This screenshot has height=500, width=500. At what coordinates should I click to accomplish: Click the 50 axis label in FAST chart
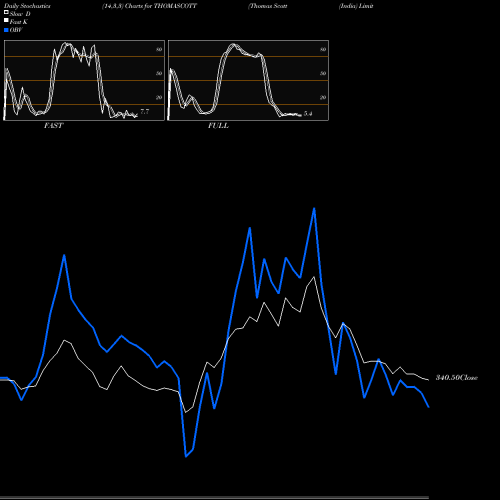159,73
